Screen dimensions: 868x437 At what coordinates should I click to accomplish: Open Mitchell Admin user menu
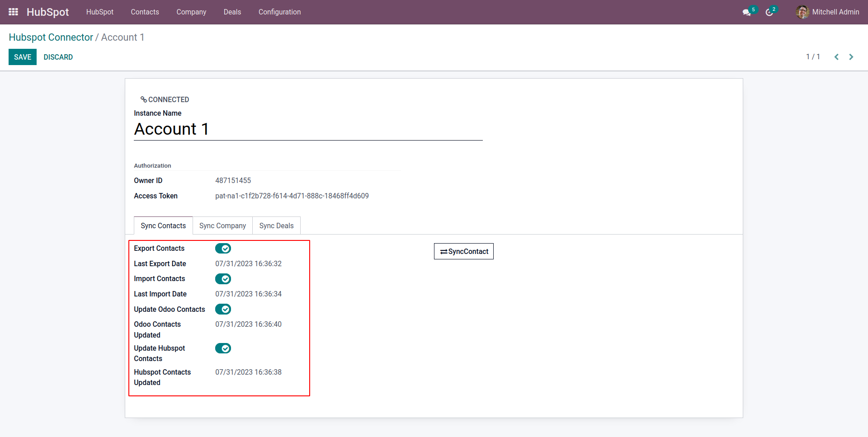point(827,12)
